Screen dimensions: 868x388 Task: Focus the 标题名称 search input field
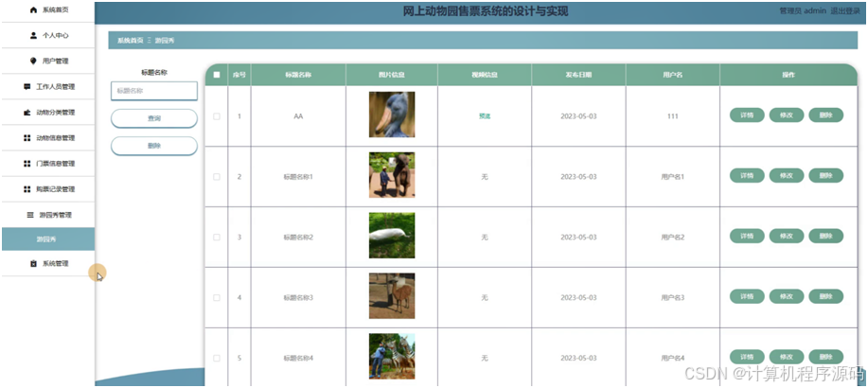pyautogui.click(x=154, y=91)
